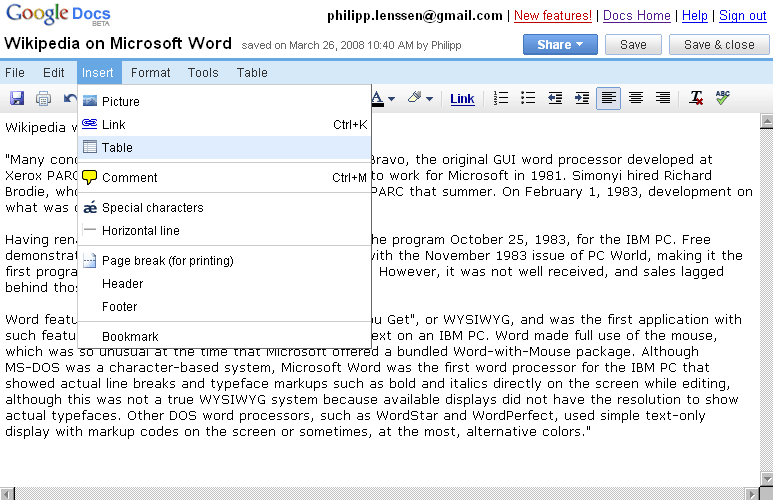
Task: Decrease indent of the paragraph
Action: [555, 98]
